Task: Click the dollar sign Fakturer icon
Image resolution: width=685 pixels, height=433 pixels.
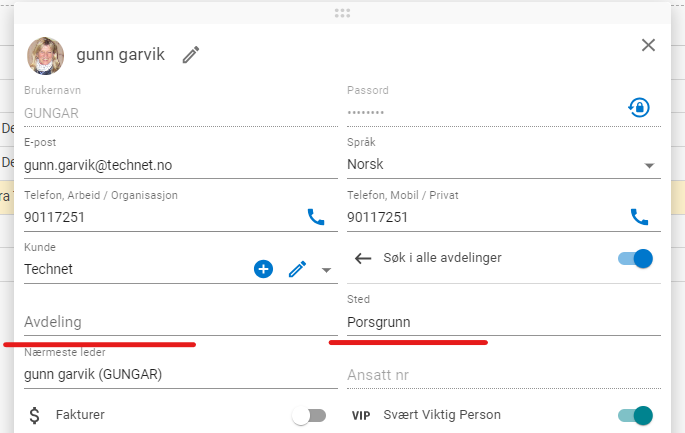Action: [x=35, y=415]
